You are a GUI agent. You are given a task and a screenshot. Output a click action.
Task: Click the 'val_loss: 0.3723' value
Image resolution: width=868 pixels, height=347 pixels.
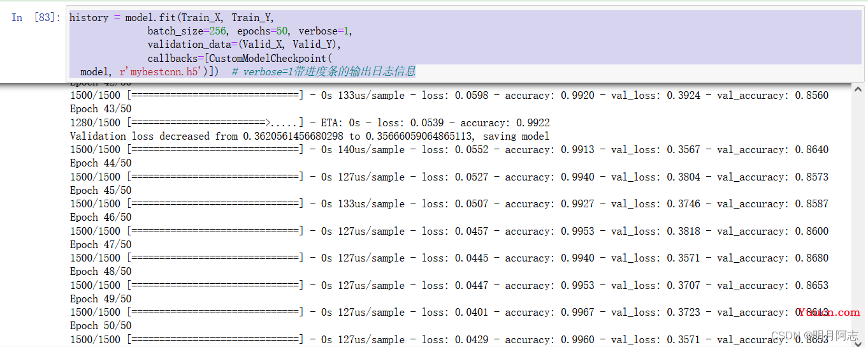pos(655,313)
